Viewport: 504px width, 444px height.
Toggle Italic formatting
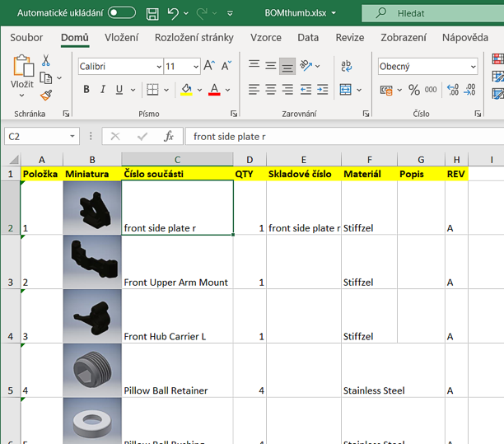coord(103,90)
